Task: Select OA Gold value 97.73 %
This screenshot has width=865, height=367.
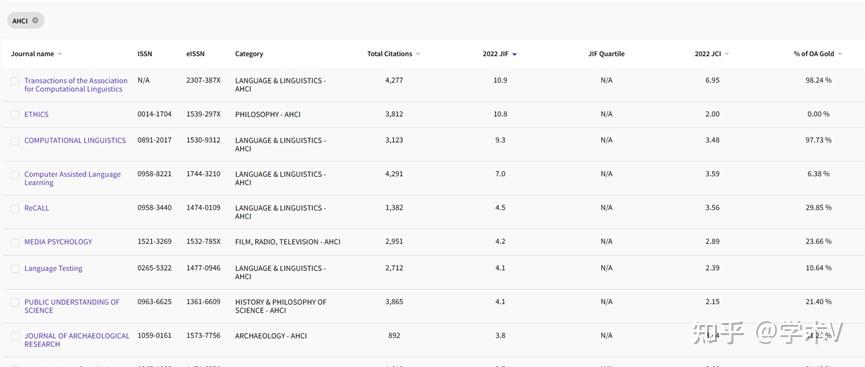Action: click(x=818, y=140)
